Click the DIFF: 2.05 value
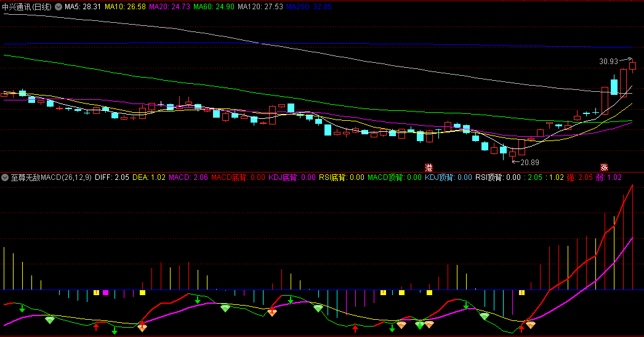 coord(111,177)
